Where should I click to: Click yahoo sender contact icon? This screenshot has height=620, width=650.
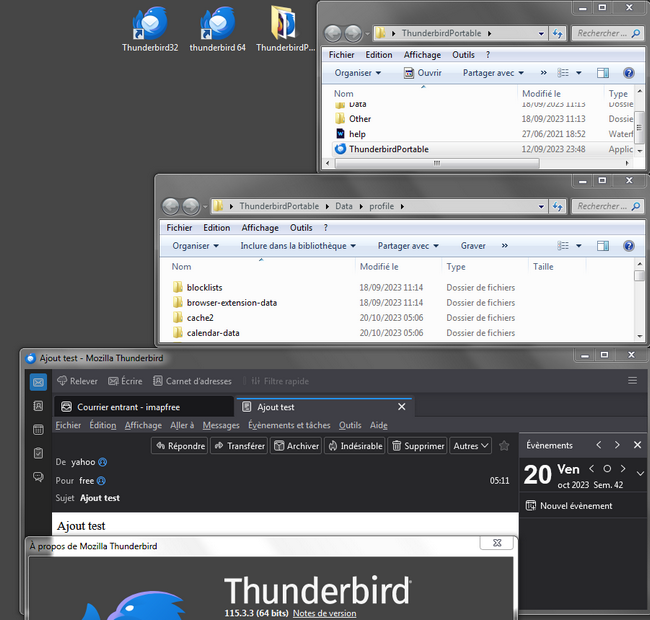point(102,462)
